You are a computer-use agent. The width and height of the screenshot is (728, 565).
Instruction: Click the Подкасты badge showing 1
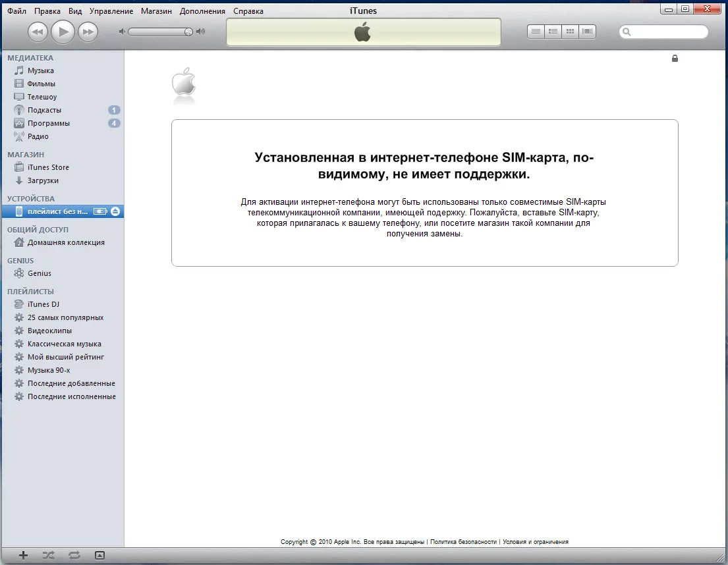(x=114, y=110)
